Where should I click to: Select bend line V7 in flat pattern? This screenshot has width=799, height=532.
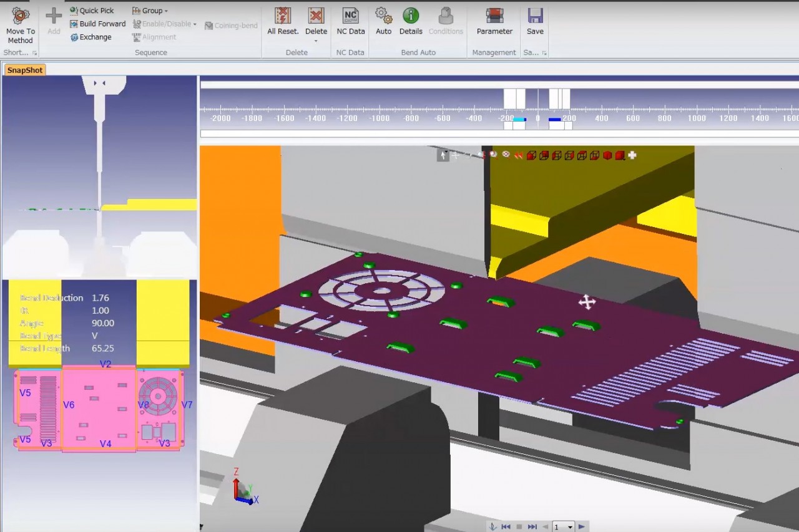click(x=187, y=405)
